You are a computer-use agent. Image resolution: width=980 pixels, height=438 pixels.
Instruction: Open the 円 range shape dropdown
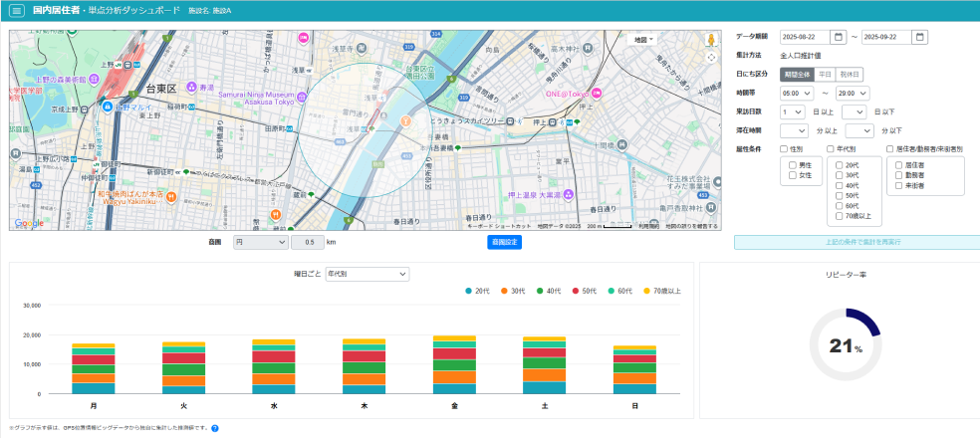(260, 242)
